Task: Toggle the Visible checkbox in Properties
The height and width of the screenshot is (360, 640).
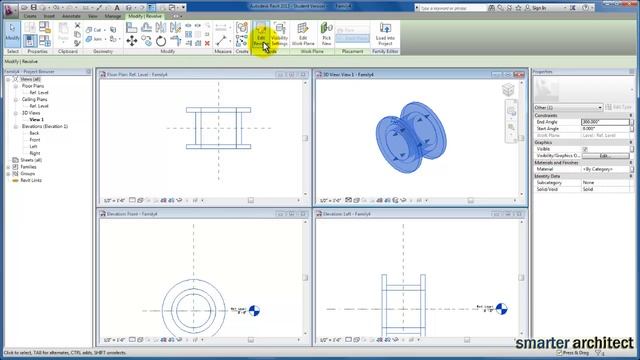Action: coord(585,149)
